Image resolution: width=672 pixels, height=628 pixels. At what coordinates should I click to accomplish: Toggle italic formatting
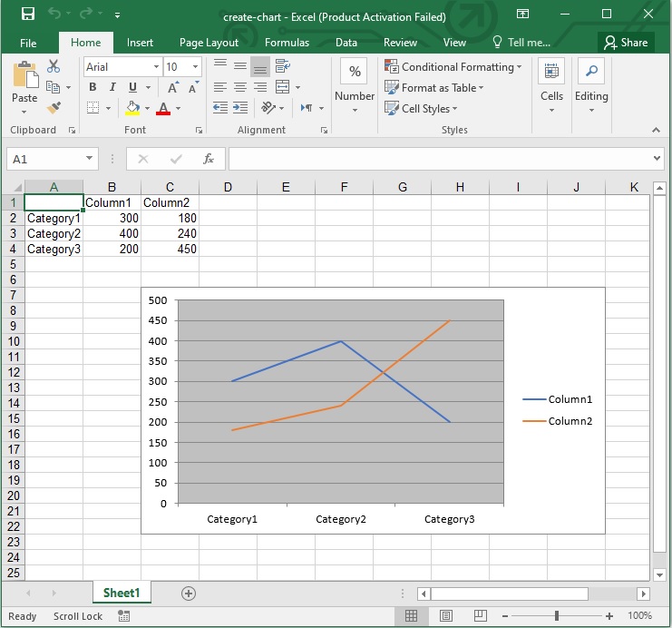(112, 87)
